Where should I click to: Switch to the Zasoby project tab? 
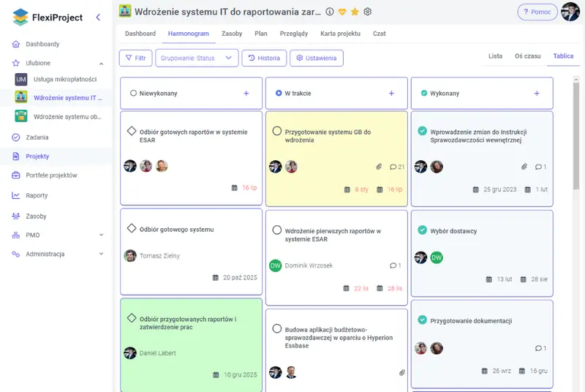[232, 34]
